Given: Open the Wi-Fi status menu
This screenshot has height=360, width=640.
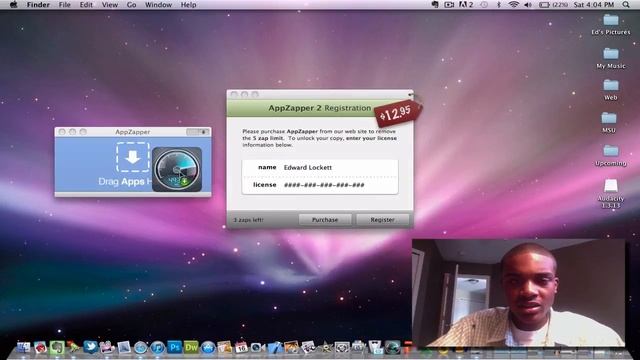Looking at the screenshot, I should (514, 5).
